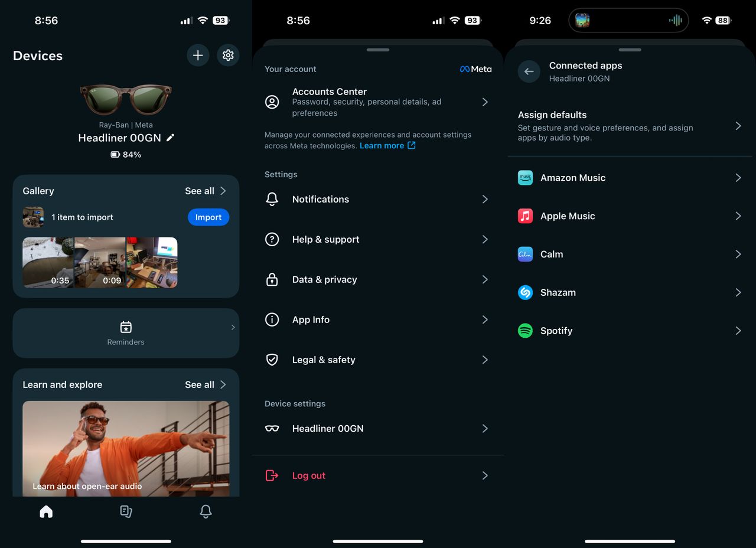
Task: Click the Import button in Gallery
Action: [x=208, y=217]
